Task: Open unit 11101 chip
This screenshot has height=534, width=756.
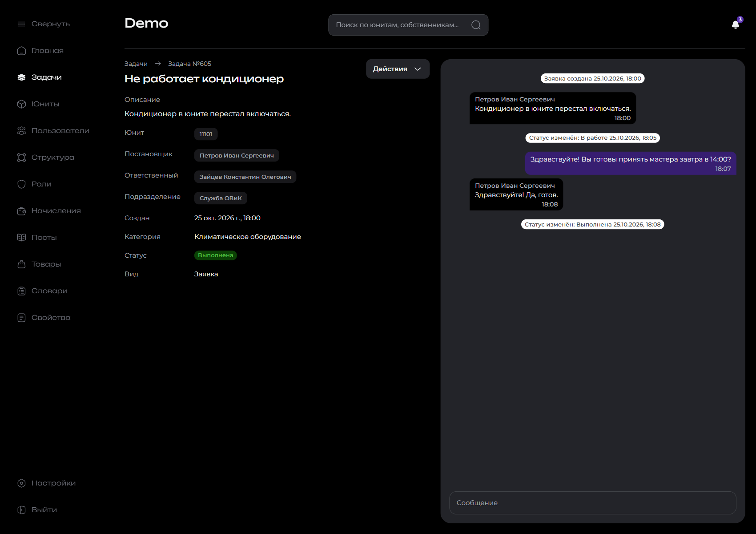Action: tap(206, 134)
